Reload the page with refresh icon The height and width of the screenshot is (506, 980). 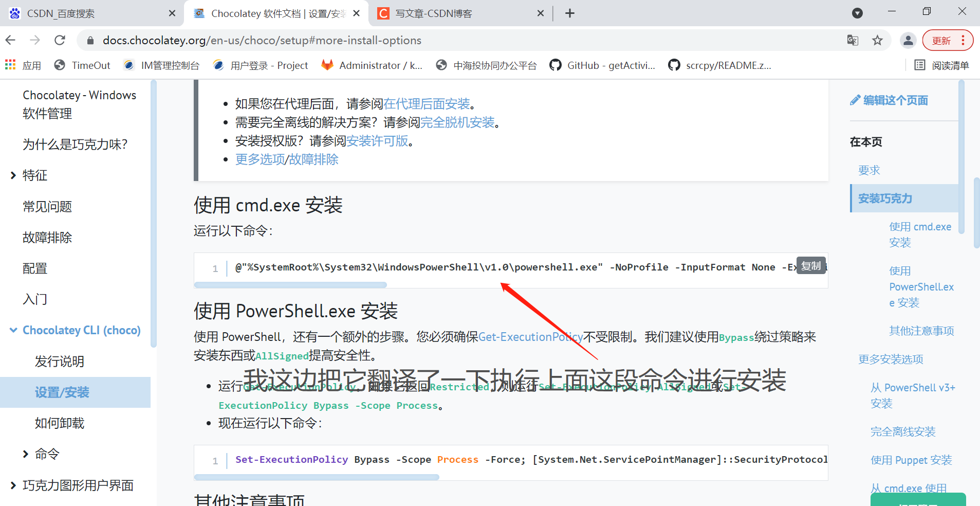tap(60, 40)
